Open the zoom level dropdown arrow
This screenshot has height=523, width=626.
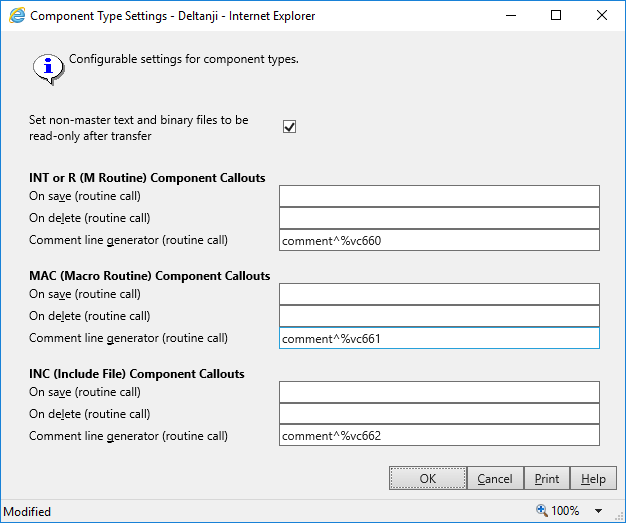(x=598, y=511)
